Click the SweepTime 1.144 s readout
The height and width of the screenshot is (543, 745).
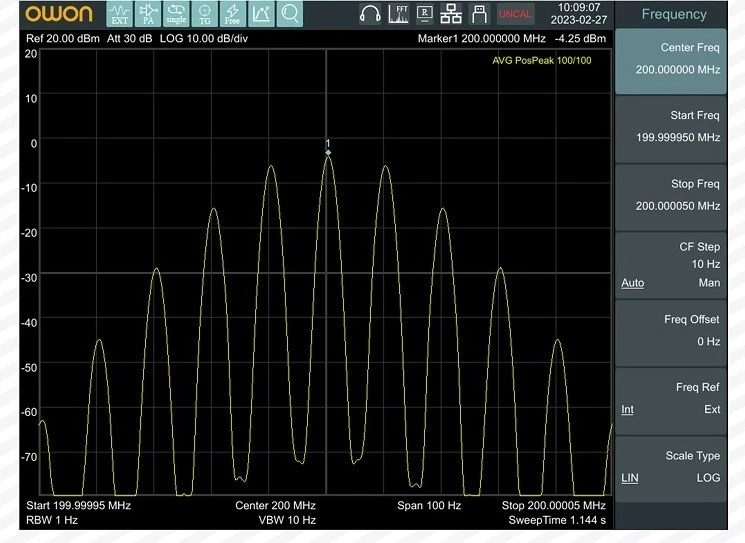click(x=557, y=520)
